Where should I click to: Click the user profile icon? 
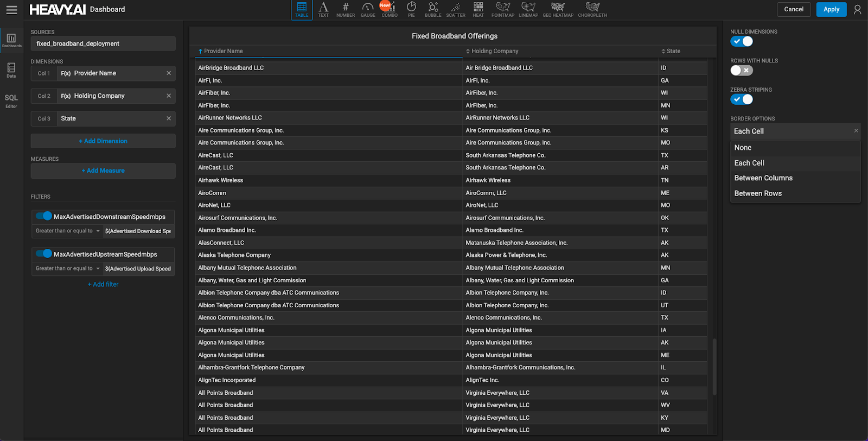point(857,10)
